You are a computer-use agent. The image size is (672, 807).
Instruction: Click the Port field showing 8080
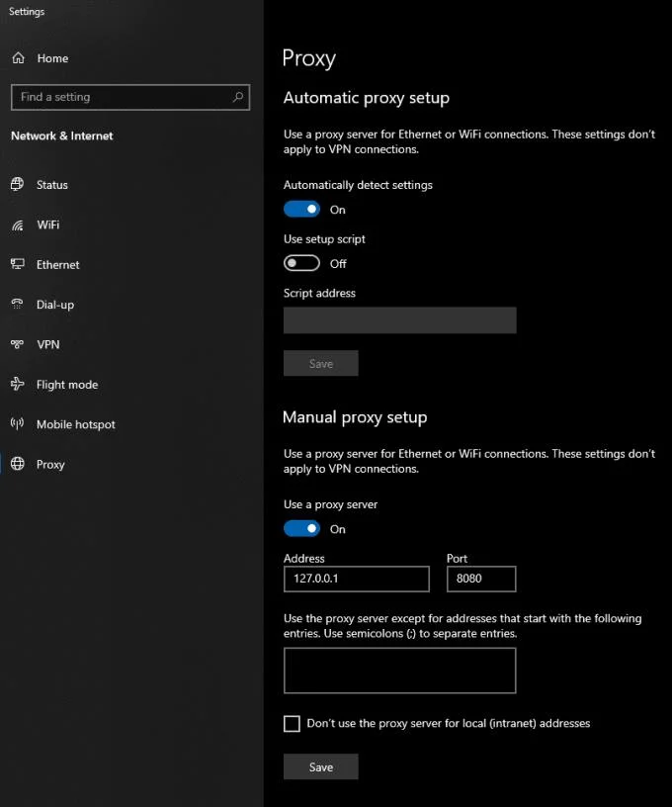click(x=481, y=579)
